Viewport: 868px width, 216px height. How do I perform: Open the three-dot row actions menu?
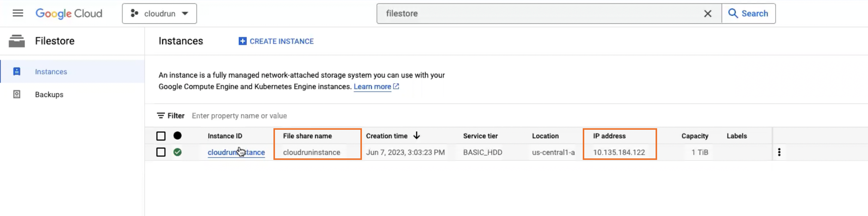[x=779, y=152]
